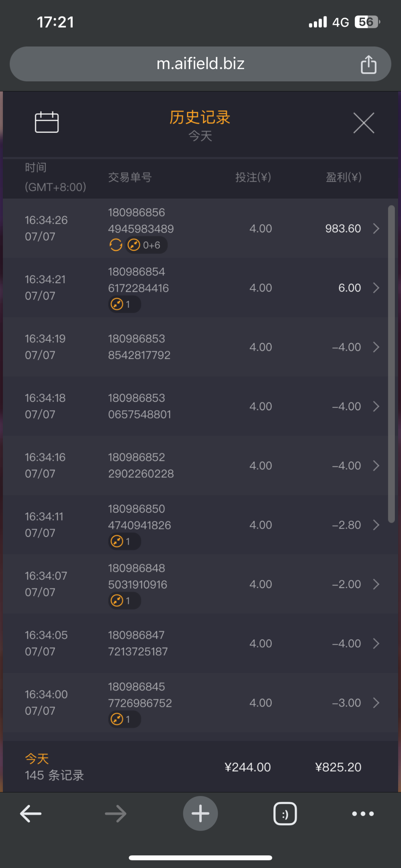Tap the spin badge on 16:34:07 record

click(x=124, y=601)
